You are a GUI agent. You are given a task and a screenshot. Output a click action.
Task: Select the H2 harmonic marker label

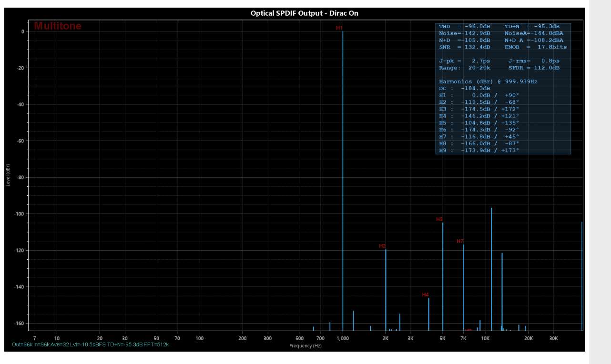pyautogui.click(x=382, y=246)
